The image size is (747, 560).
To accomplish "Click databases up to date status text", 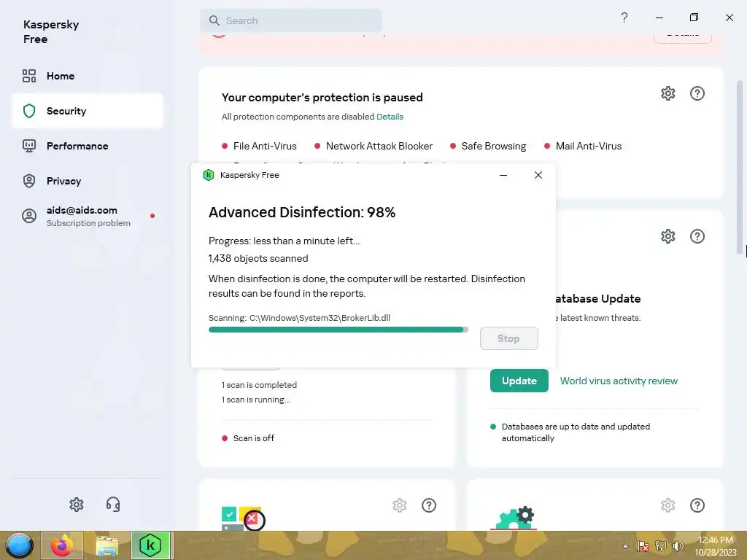I will pyautogui.click(x=576, y=432).
